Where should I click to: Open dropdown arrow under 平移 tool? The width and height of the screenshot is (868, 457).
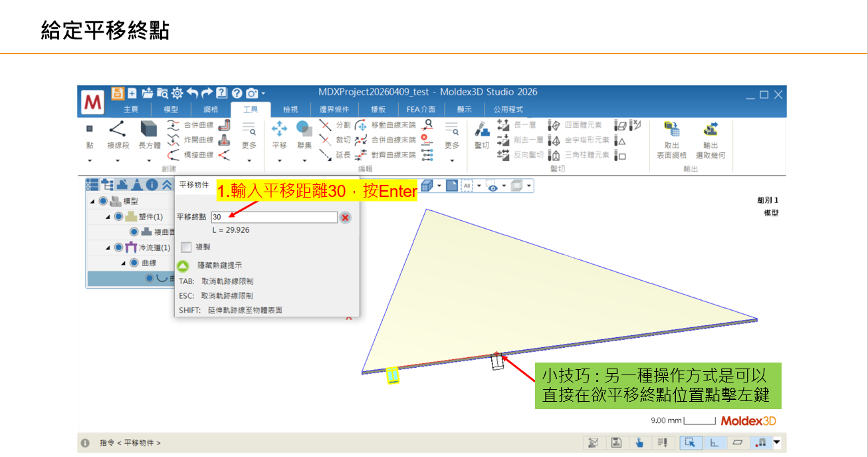coord(279,160)
